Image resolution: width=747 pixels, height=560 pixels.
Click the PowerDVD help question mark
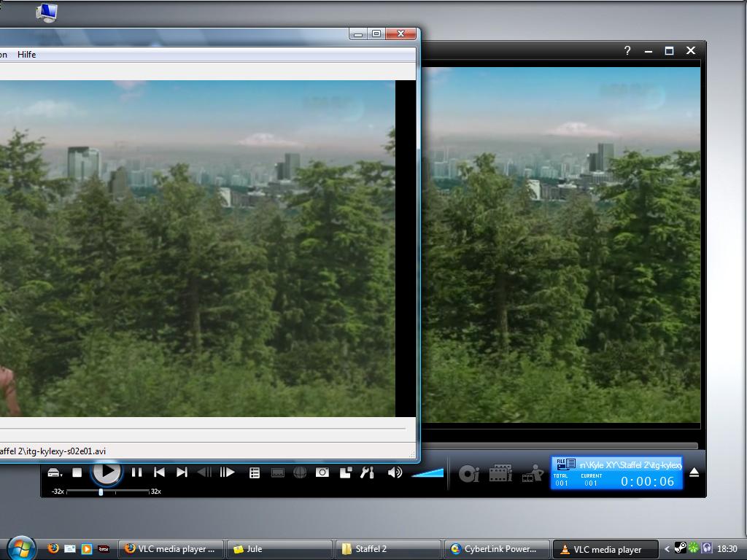coord(627,50)
